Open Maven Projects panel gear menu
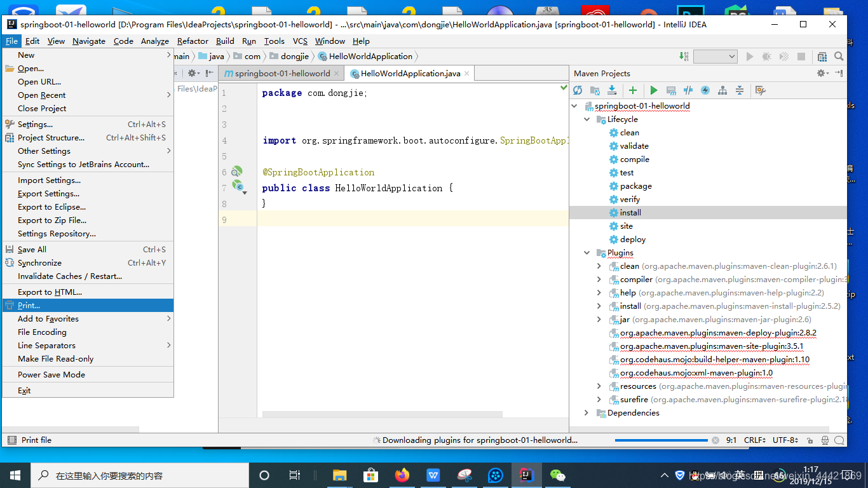Screen dimensions: 868x488 pos(823,73)
